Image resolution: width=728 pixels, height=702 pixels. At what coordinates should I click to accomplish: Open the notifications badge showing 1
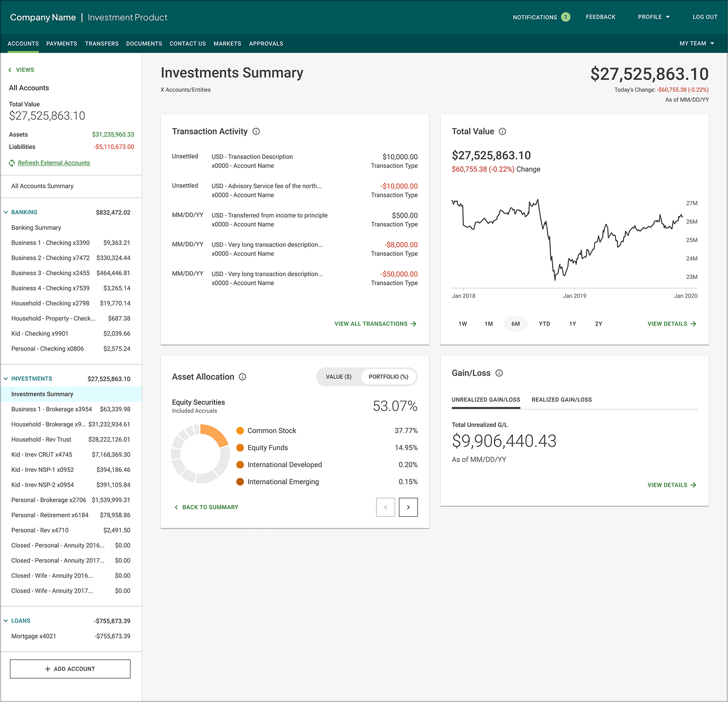point(566,17)
